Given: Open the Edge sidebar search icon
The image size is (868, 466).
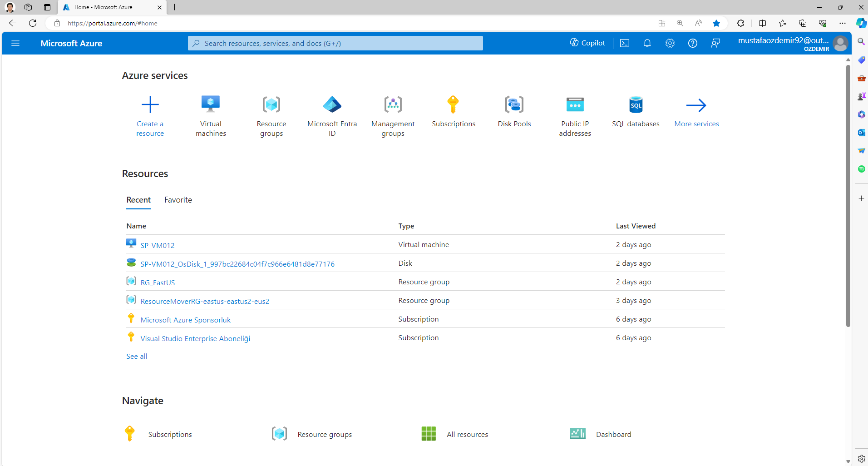Looking at the screenshot, I should click(861, 42).
